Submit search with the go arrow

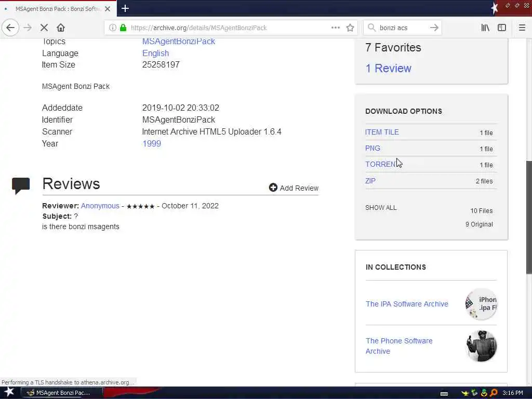tap(434, 28)
